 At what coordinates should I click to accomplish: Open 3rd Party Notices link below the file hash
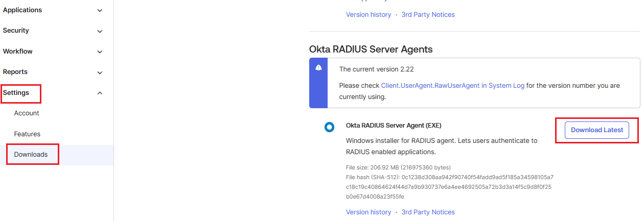coord(428,212)
